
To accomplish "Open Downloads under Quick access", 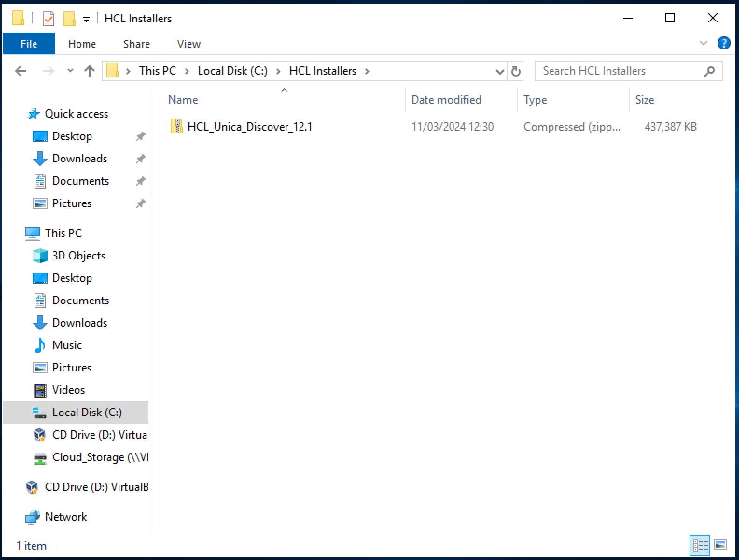I will (80, 159).
